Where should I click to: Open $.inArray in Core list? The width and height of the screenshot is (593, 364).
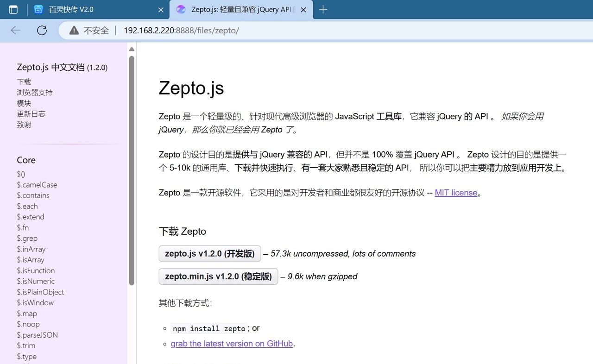coord(31,249)
